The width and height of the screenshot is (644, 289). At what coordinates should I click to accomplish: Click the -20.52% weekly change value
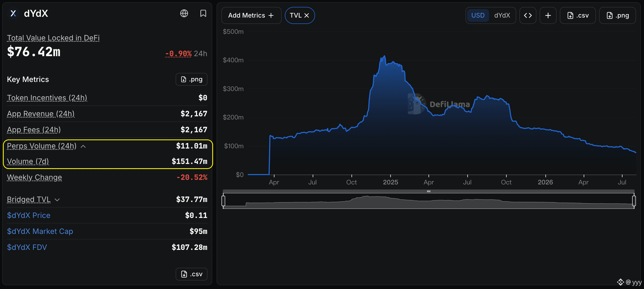(x=192, y=177)
